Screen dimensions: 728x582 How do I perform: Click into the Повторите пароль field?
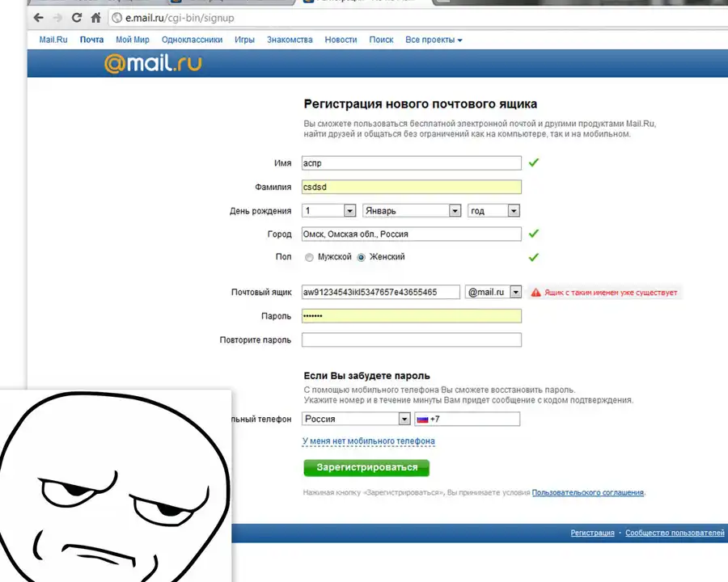[x=411, y=339]
